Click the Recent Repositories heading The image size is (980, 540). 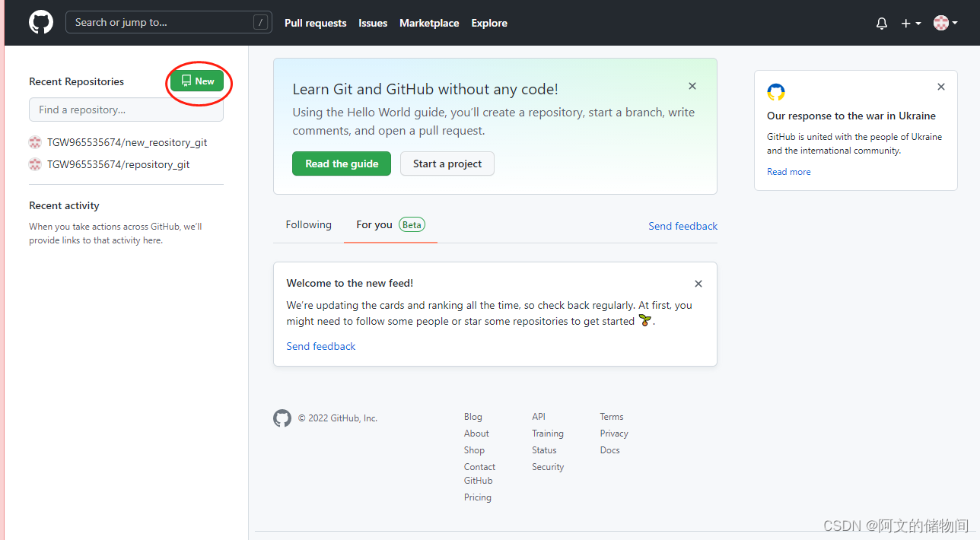(x=76, y=81)
